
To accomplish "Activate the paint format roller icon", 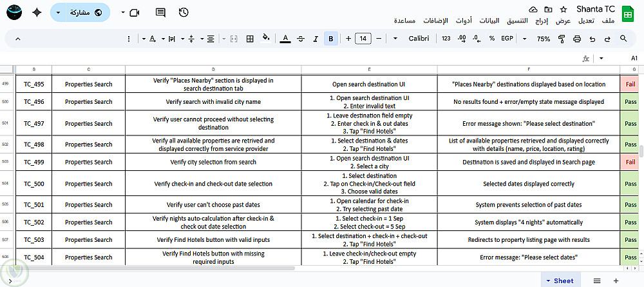I will (x=562, y=39).
